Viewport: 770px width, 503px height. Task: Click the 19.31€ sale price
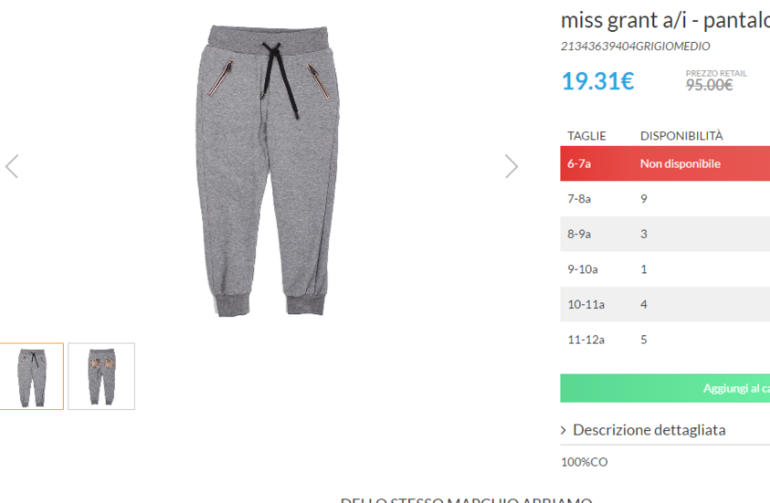pos(598,81)
